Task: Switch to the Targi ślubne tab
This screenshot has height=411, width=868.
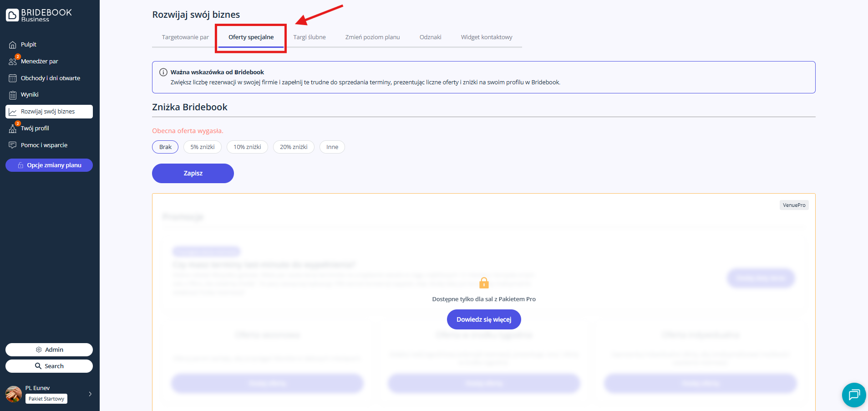Action: point(310,37)
